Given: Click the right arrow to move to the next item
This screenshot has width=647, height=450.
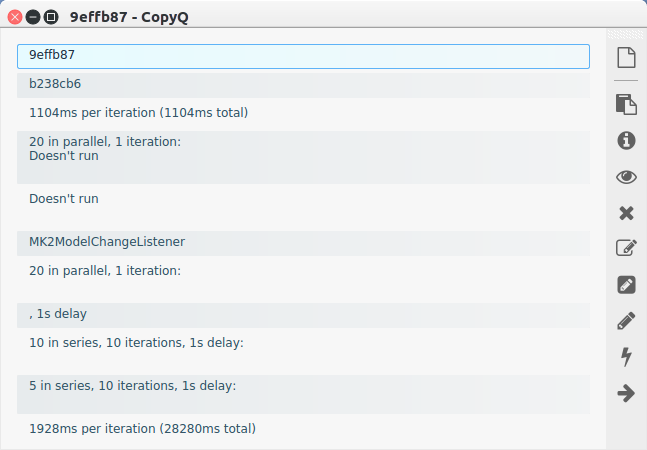Looking at the screenshot, I should (x=626, y=393).
